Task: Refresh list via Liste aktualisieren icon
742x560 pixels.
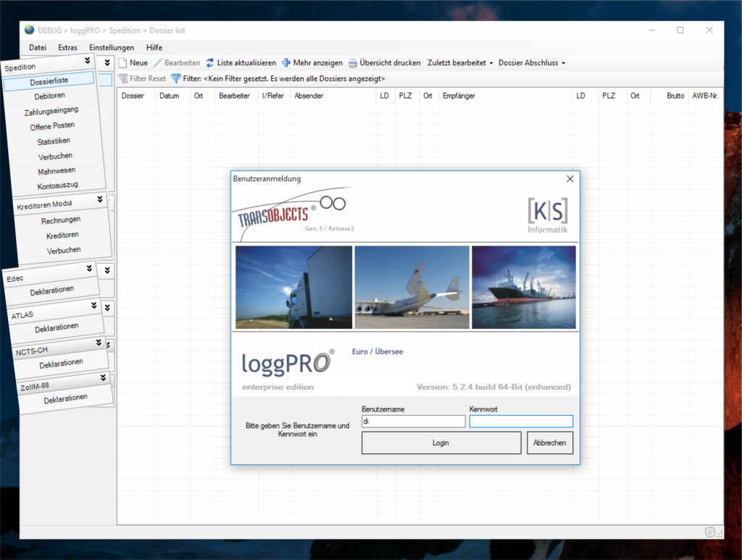Action: pyautogui.click(x=210, y=63)
